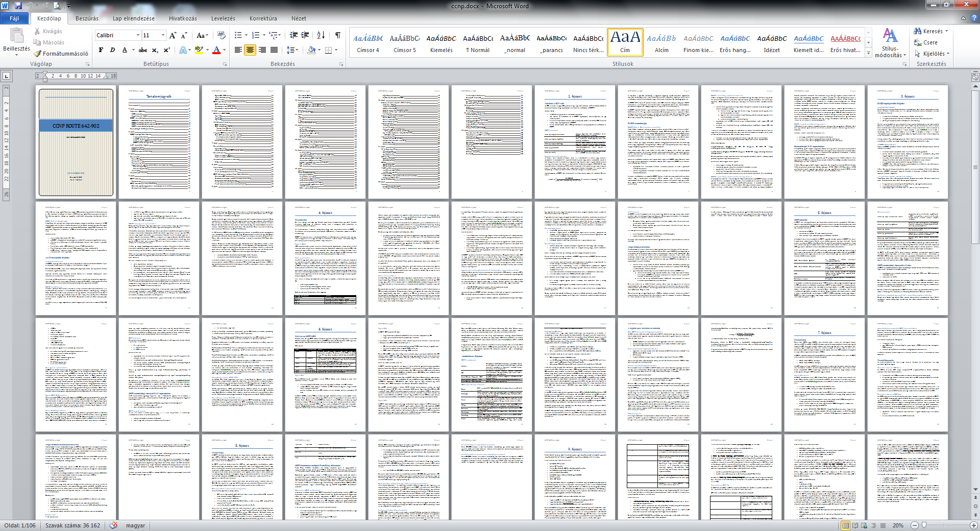Open the Fájl tab

click(x=14, y=18)
